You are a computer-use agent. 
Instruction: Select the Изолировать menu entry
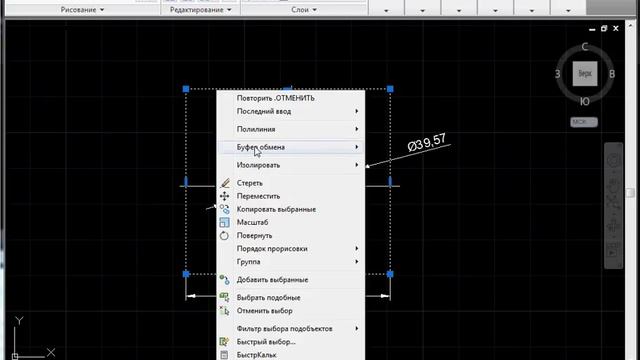pos(291,165)
